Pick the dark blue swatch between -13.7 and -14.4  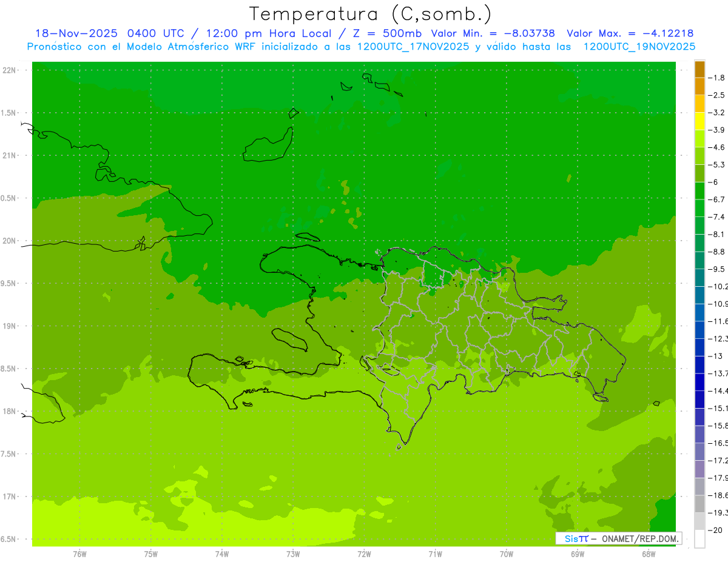699,382
